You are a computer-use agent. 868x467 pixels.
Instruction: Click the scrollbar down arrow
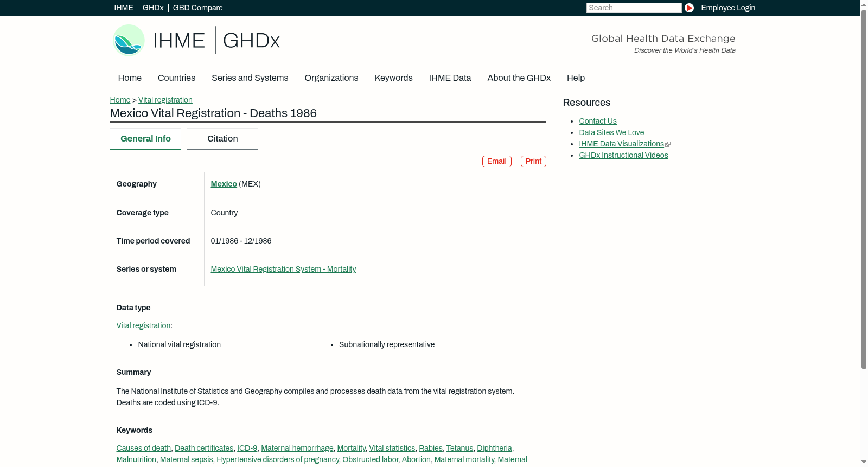[x=864, y=463]
